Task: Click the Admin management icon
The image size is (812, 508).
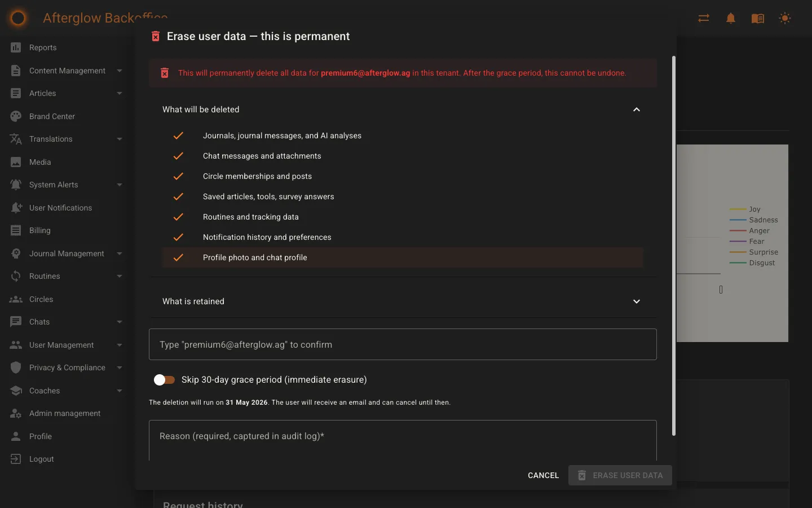Action: click(16, 413)
